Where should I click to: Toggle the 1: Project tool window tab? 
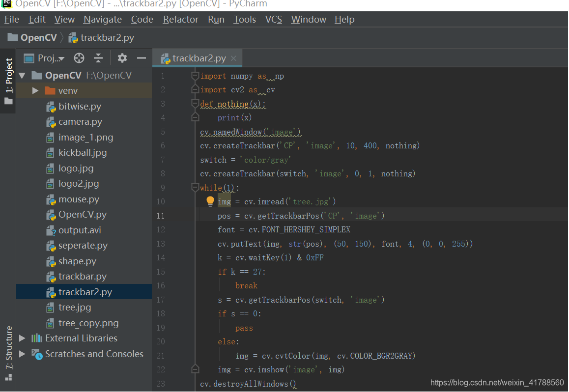8,81
